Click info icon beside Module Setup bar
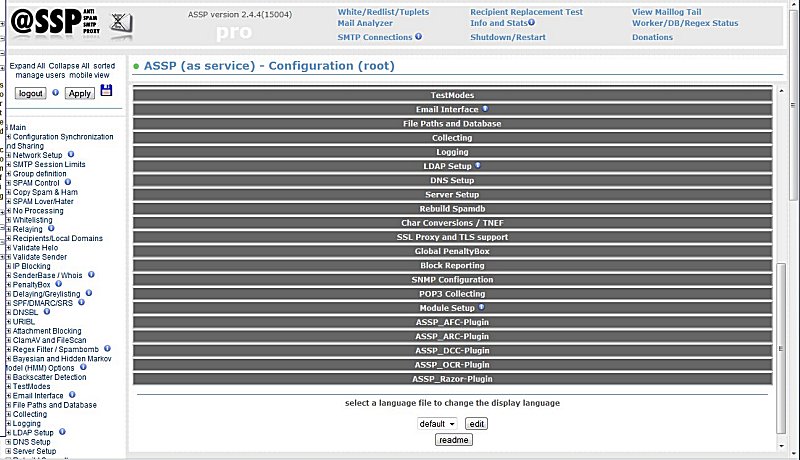 [x=480, y=308]
